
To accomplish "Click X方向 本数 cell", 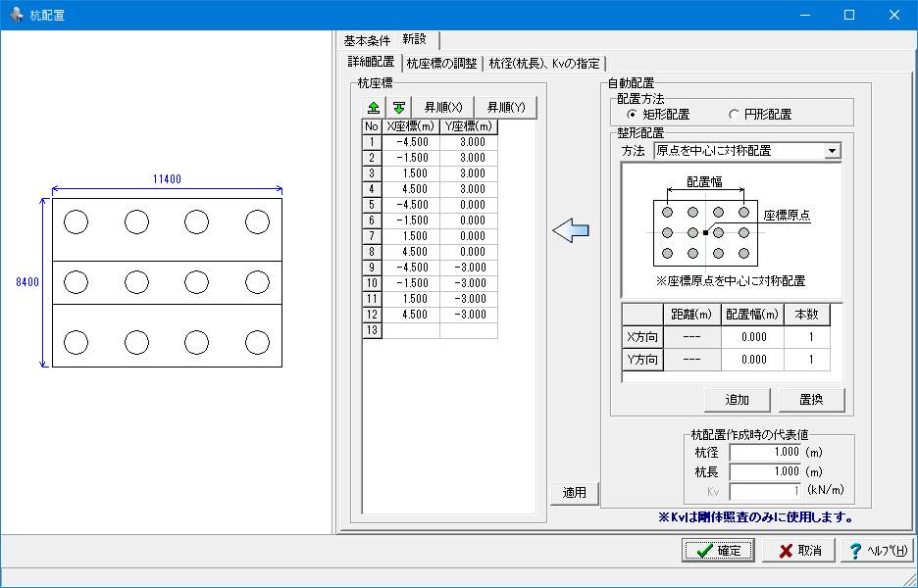I will 807,337.
